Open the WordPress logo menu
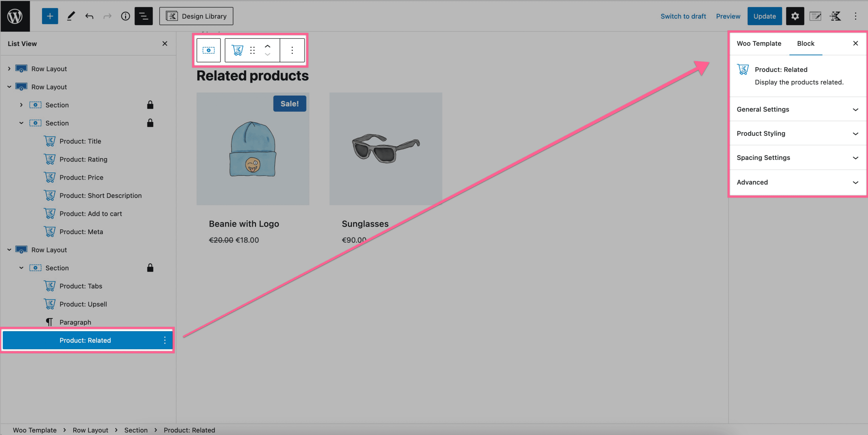This screenshot has width=868, height=435. (x=15, y=16)
